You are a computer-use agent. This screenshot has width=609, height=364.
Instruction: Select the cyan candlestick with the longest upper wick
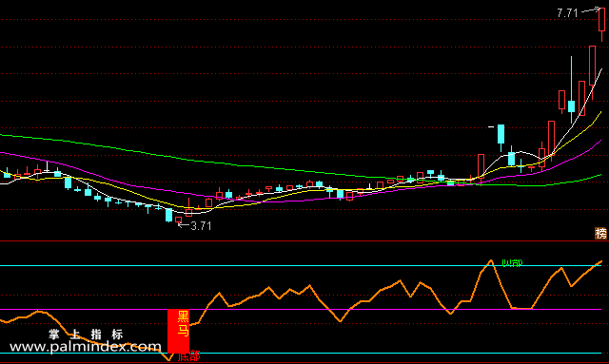pos(571,89)
